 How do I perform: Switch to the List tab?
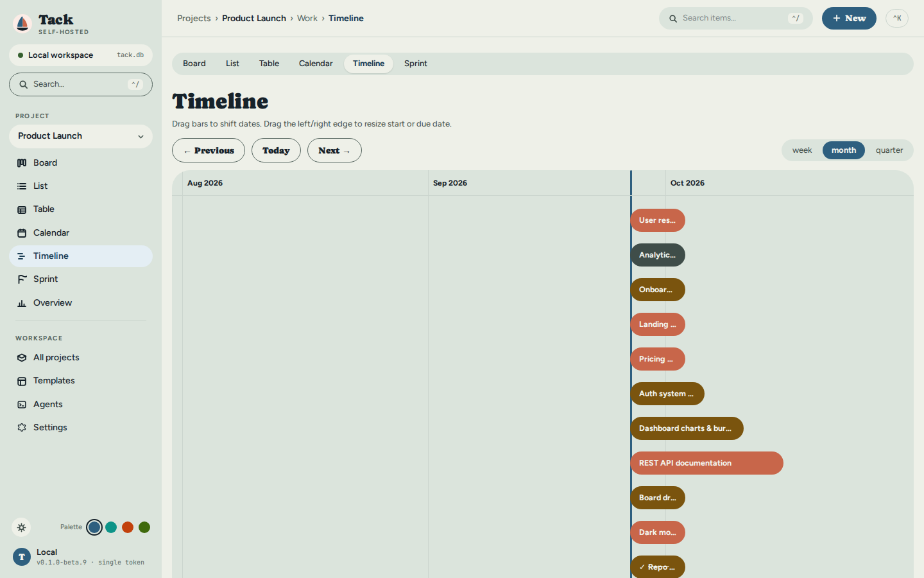[232, 64]
